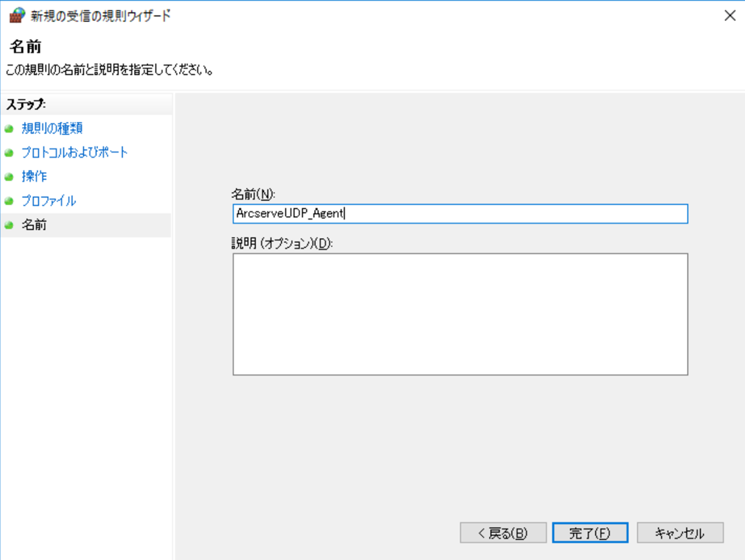Viewport: 745px width, 560px height.
Task: Click inside the ArcserveUDP_Agent name field
Action: point(459,214)
